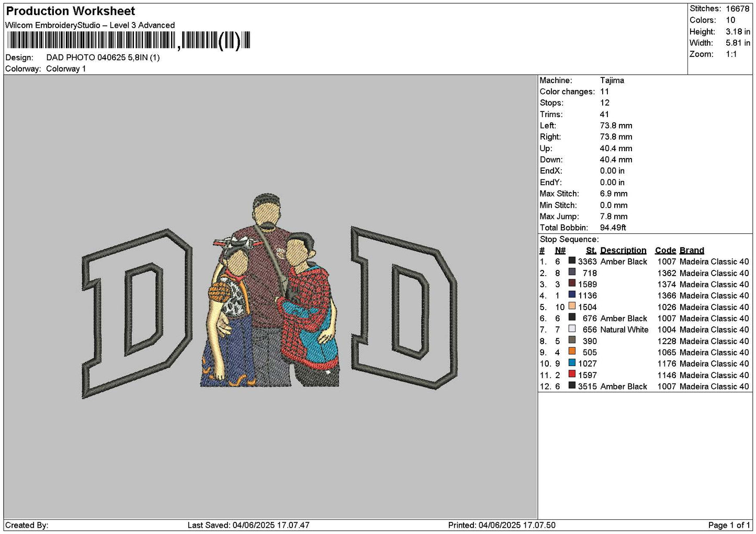The image size is (756, 534).
Task: Click stitch count 1504 in row 5
Action: click(x=588, y=307)
